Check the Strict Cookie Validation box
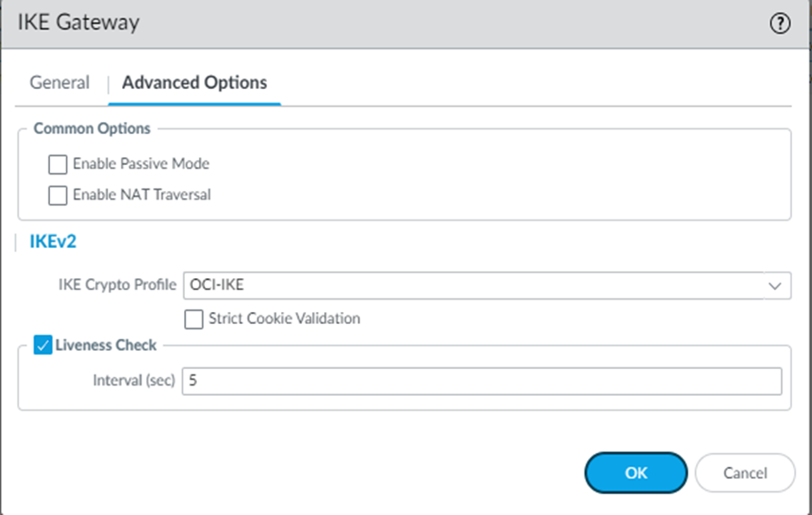The image size is (812, 515). [195, 319]
